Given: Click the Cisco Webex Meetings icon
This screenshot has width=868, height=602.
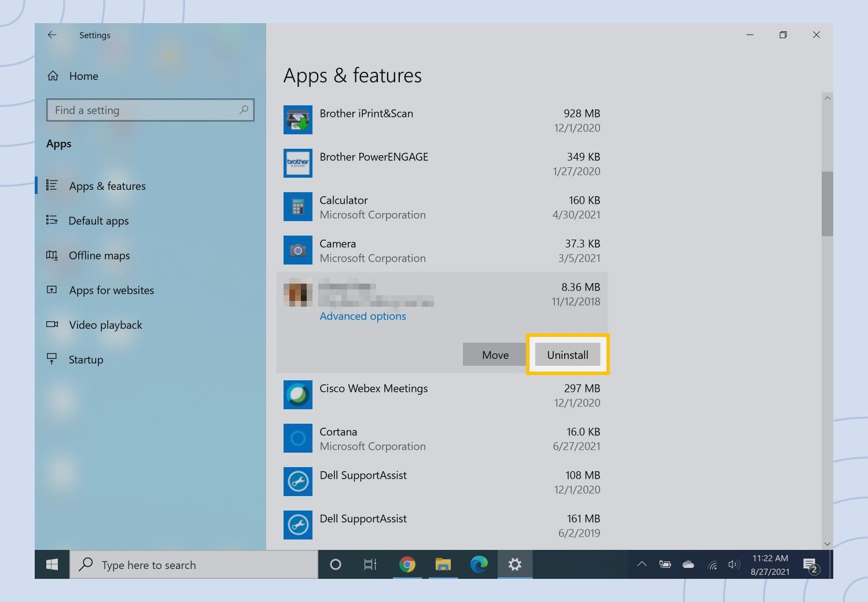Looking at the screenshot, I should pyautogui.click(x=298, y=395).
